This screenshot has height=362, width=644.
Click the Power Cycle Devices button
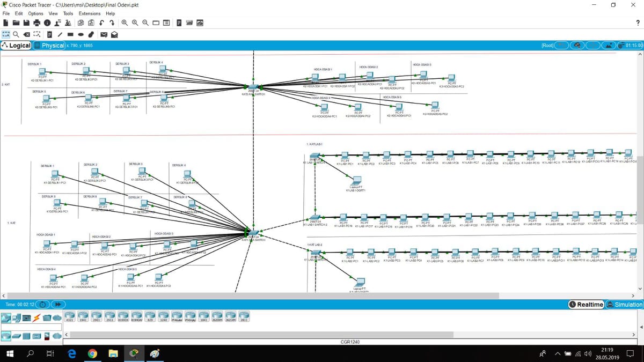coord(42,304)
